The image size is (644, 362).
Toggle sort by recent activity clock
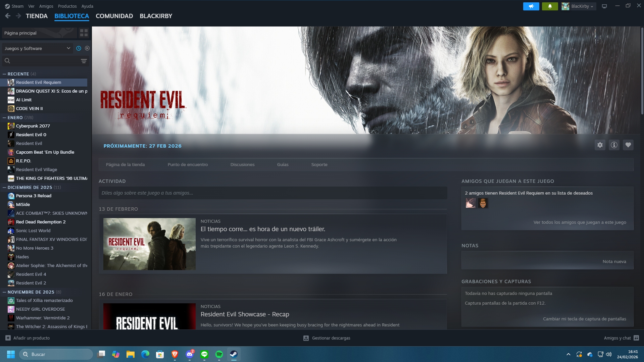click(x=79, y=48)
